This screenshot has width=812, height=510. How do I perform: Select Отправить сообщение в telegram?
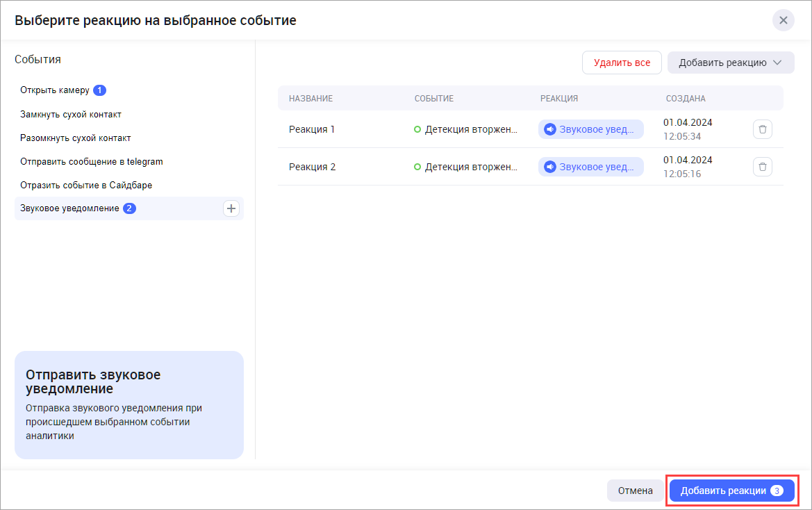pyautogui.click(x=91, y=161)
